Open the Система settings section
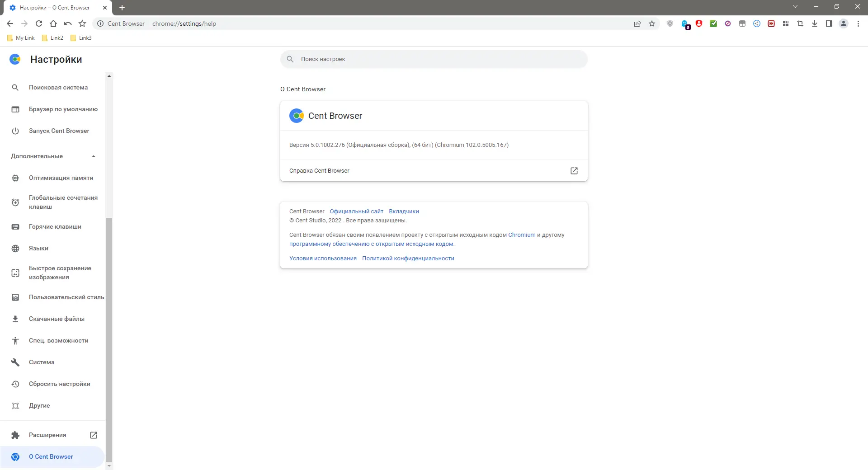Viewport: 868px width, 470px height. tap(53, 362)
